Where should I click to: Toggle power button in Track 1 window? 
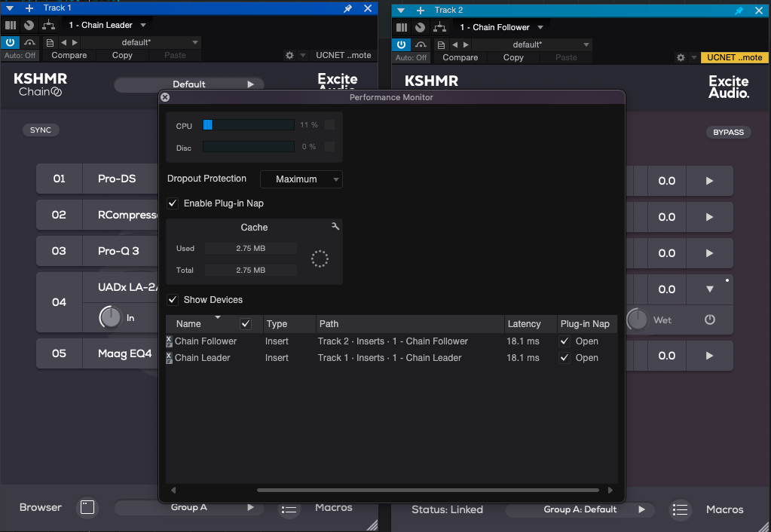pyautogui.click(x=10, y=42)
